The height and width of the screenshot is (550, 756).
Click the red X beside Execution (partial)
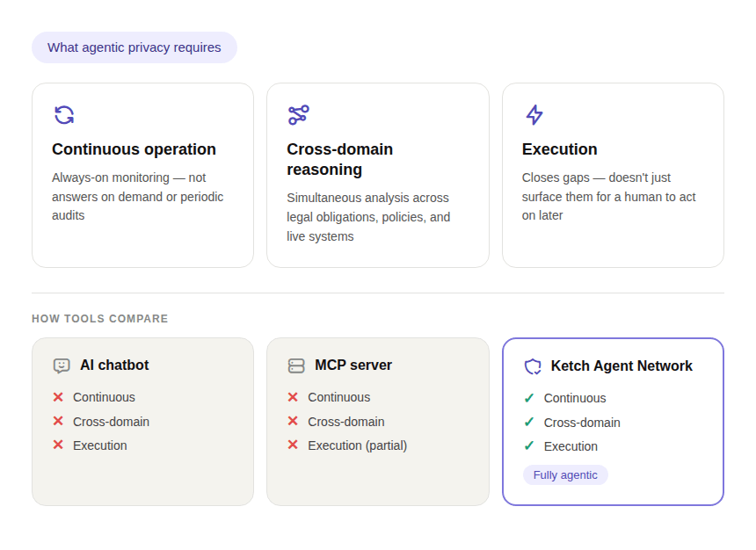tap(293, 445)
